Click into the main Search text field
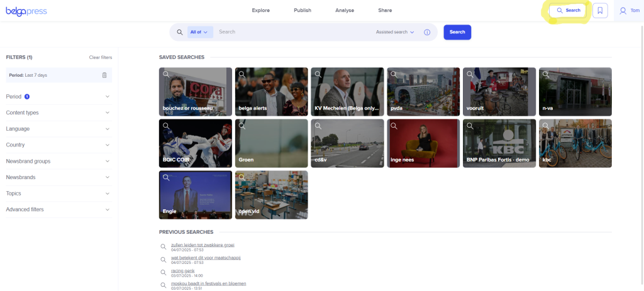644x291 pixels. click(x=295, y=32)
